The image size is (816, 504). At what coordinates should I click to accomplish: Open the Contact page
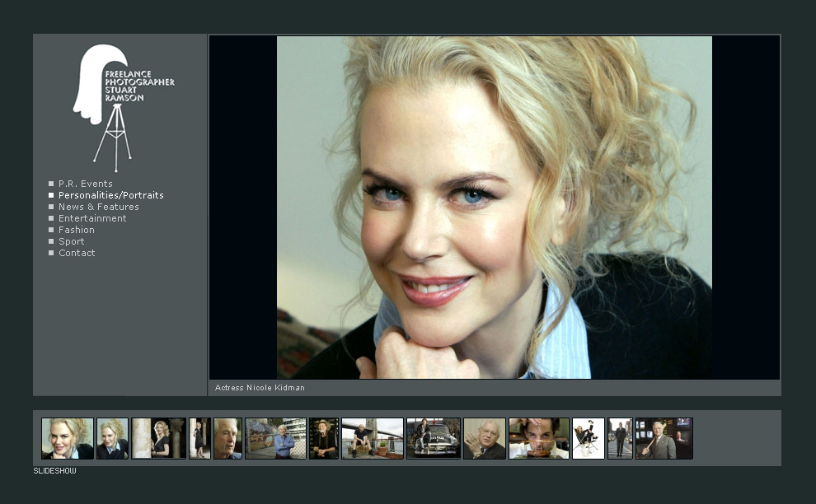(77, 253)
